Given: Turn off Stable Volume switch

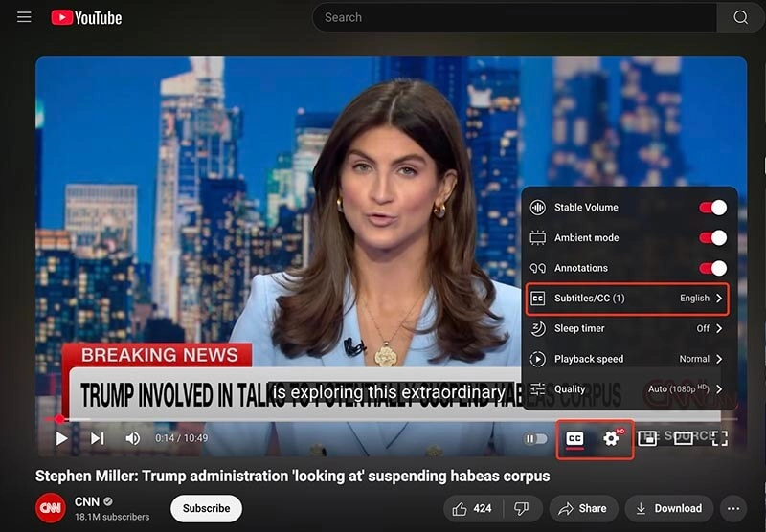Looking at the screenshot, I should [x=712, y=208].
